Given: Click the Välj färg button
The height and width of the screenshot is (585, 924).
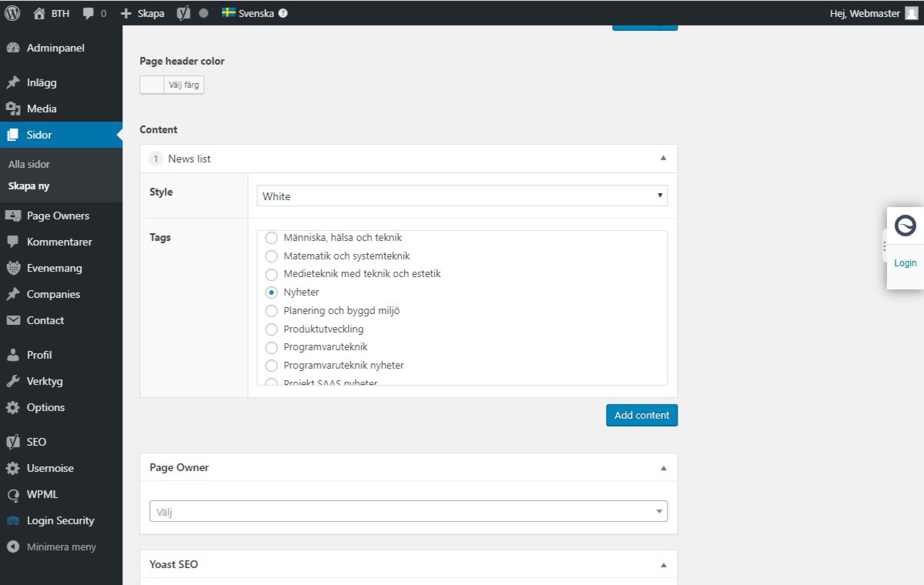Looking at the screenshot, I should pos(184,85).
